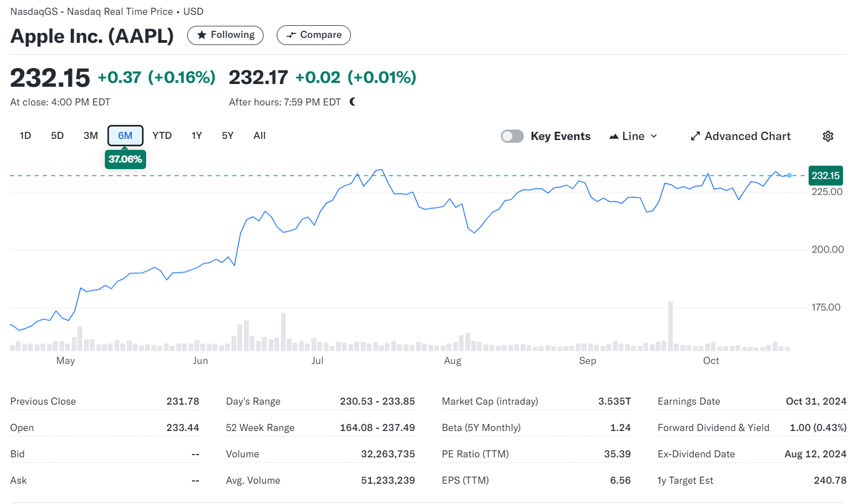Click the Jul label on chart axis
The image size is (866, 504).
(x=317, y=361)
